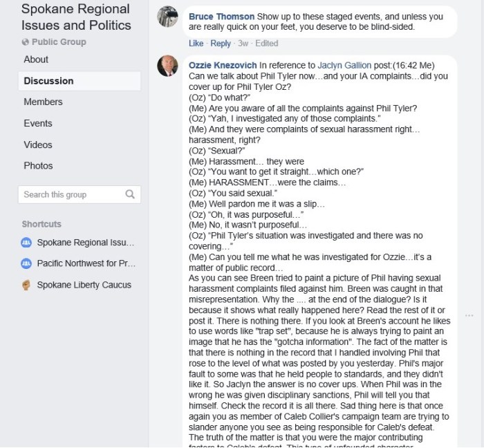Open the About section
Viewport: 484px width, 448px height.
pyautogui.click(x=36, y=59)
